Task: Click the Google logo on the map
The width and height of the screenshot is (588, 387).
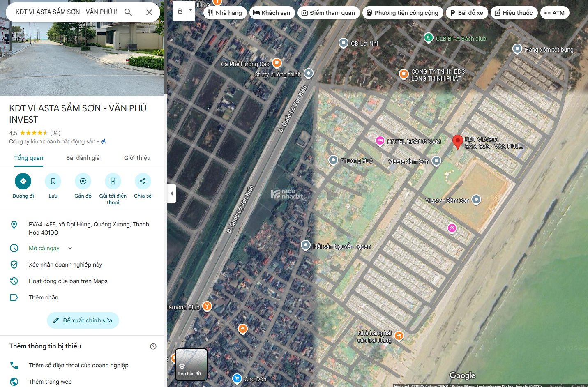Action: pyautogui.click(x=462, y=375)
